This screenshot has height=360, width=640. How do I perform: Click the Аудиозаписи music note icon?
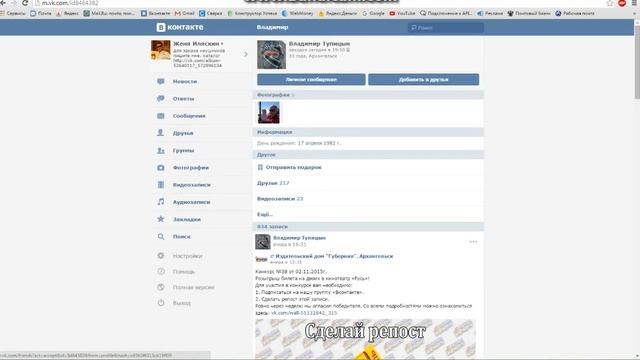click(161, 202)
